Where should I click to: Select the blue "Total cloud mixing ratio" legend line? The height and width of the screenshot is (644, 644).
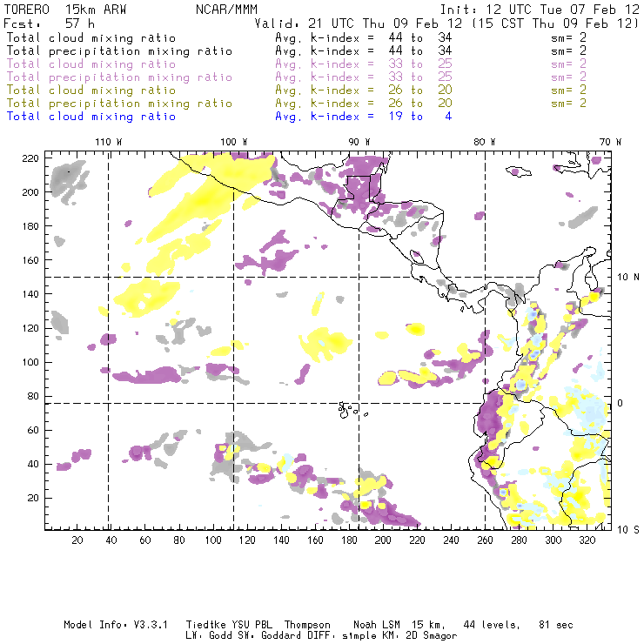point(91,117)
